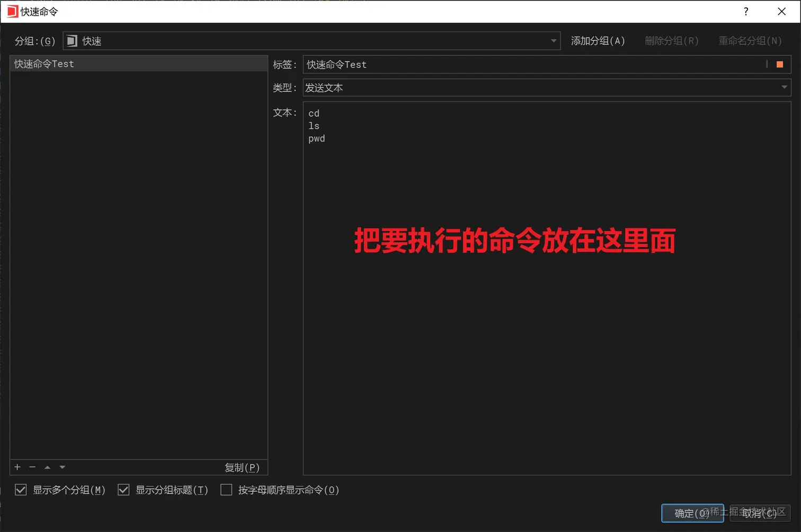Viewport: 801px width, 532px height.
Task: Click the move down arrow icon
Action: 62,467
